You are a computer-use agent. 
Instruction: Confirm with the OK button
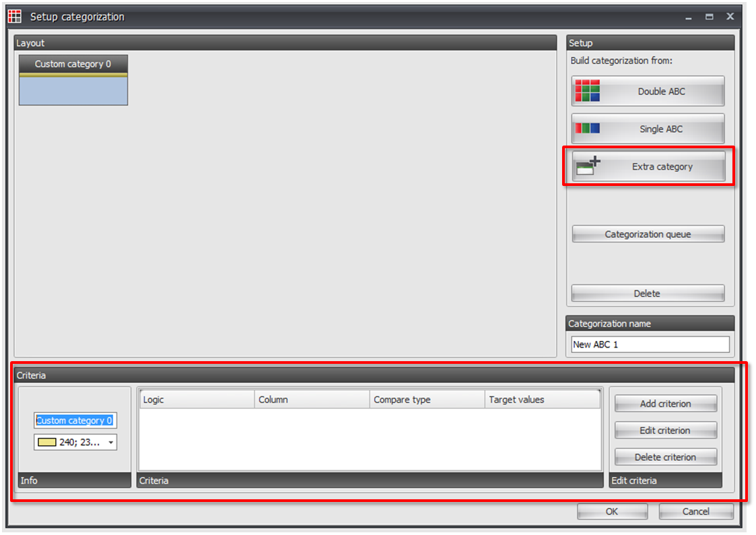point(613,511)
